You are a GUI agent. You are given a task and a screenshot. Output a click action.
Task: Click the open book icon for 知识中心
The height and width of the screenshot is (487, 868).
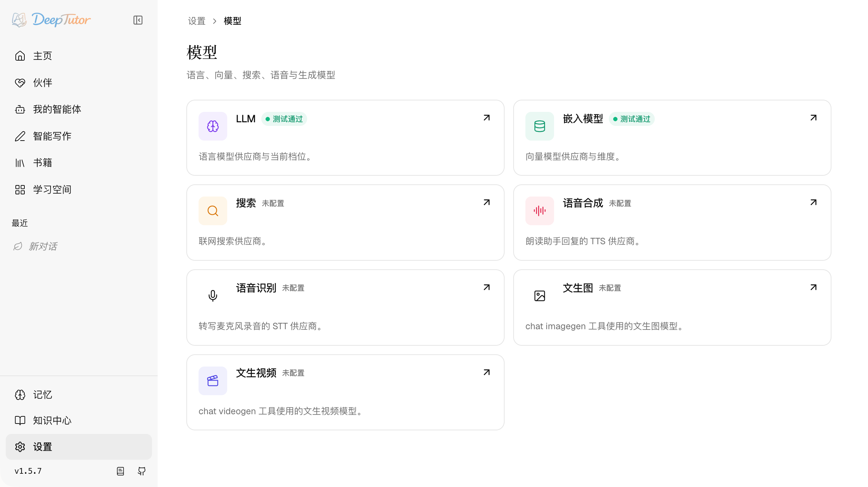[x=20, y=421]
